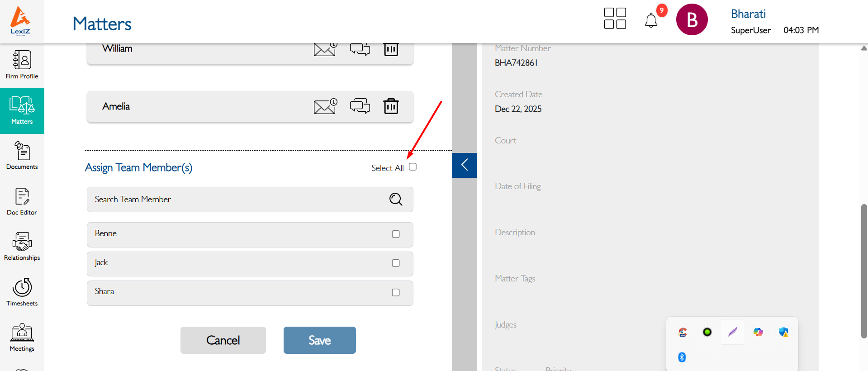Open the notifications bell

pos(651,20)
